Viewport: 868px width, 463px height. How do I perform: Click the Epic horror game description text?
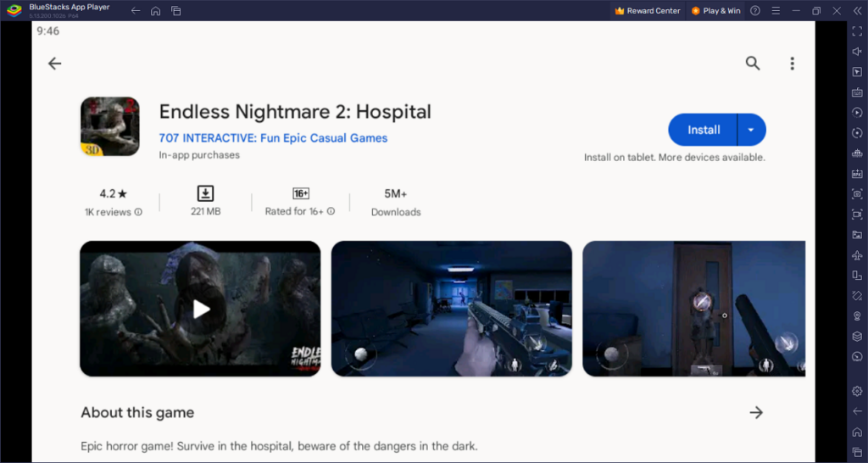[279, 446]
